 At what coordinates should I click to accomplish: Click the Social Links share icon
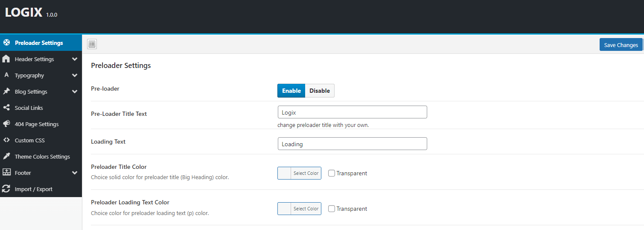click(6, 108)
